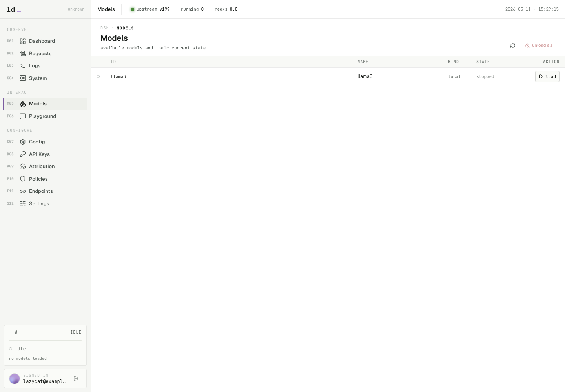Click the Policies shield icon
The height and width of the screenshot is (392, 565).
(23, 179)
